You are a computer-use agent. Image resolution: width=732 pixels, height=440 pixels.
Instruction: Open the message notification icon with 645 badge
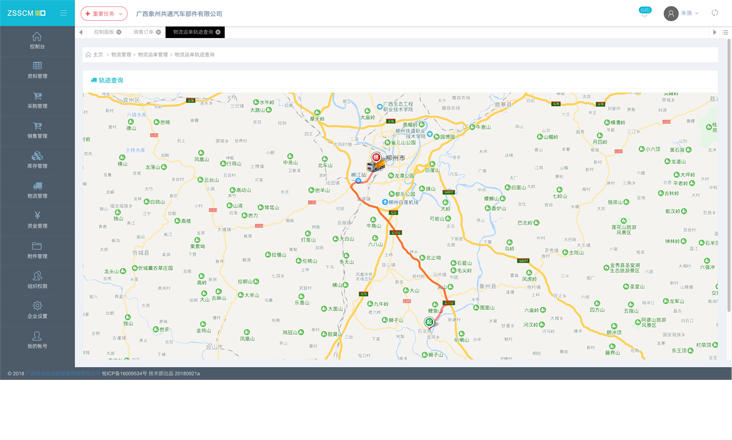645,13
